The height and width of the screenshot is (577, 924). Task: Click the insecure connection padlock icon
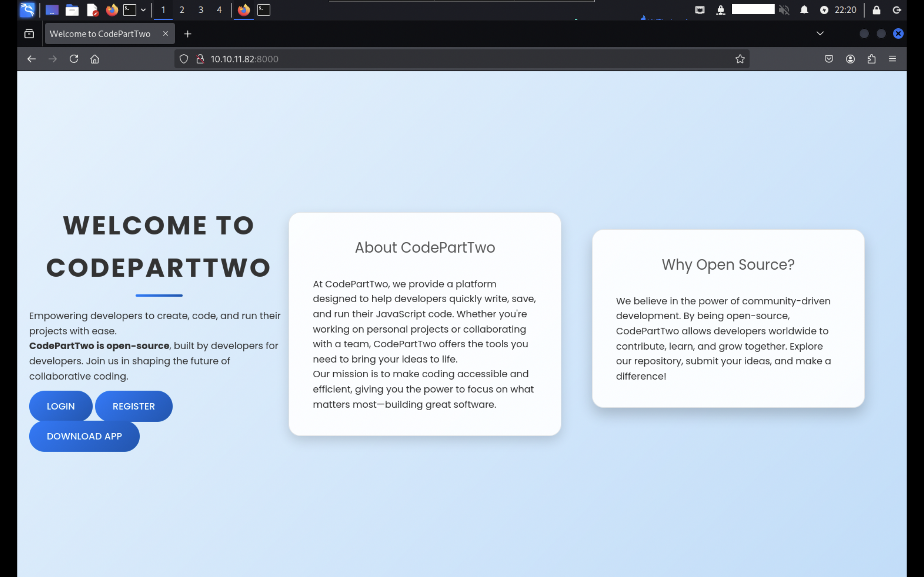(200, 59)
